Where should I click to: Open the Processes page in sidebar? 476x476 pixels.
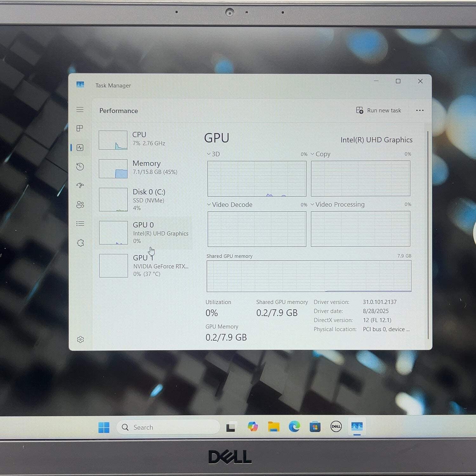click(x=80, y=128)
